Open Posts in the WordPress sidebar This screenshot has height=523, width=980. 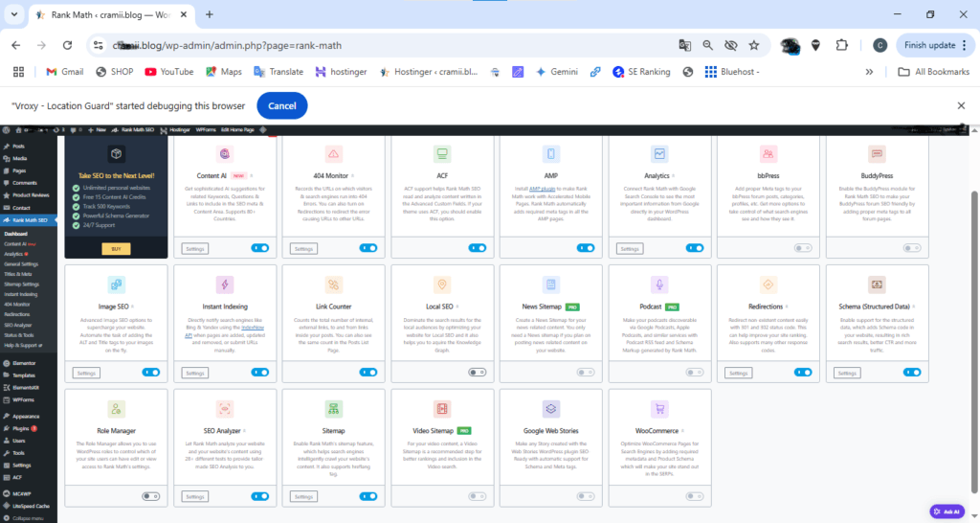(19, 146)
